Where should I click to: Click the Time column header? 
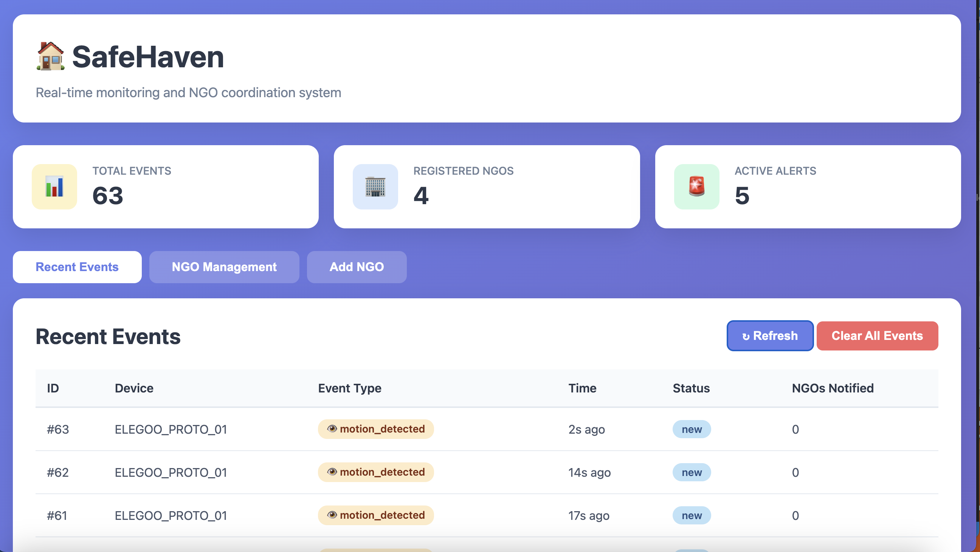[582, 388]
